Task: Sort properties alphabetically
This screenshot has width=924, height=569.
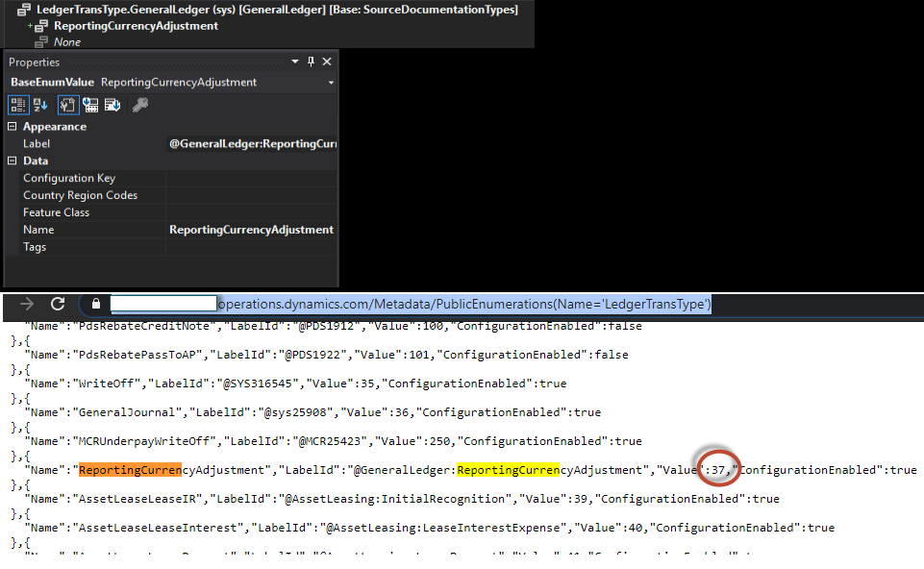Action: point(40,105)
